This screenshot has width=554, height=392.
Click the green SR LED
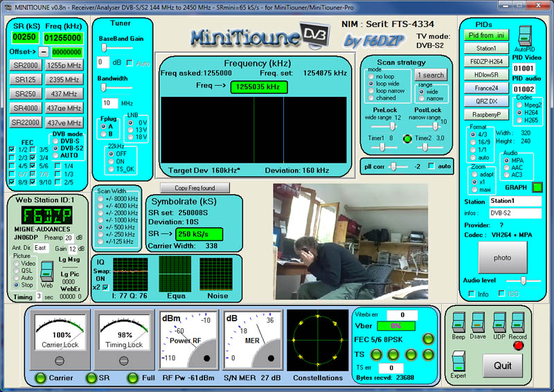[91, 378]
